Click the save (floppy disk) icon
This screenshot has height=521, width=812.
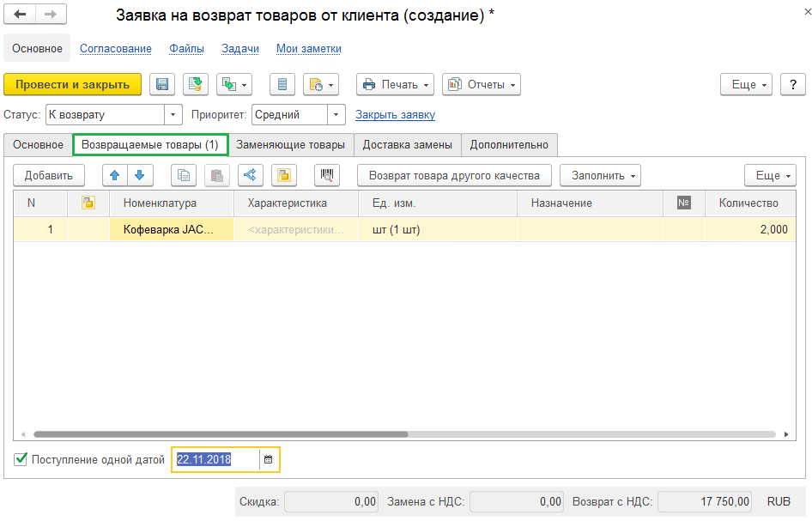coord(162,84)
